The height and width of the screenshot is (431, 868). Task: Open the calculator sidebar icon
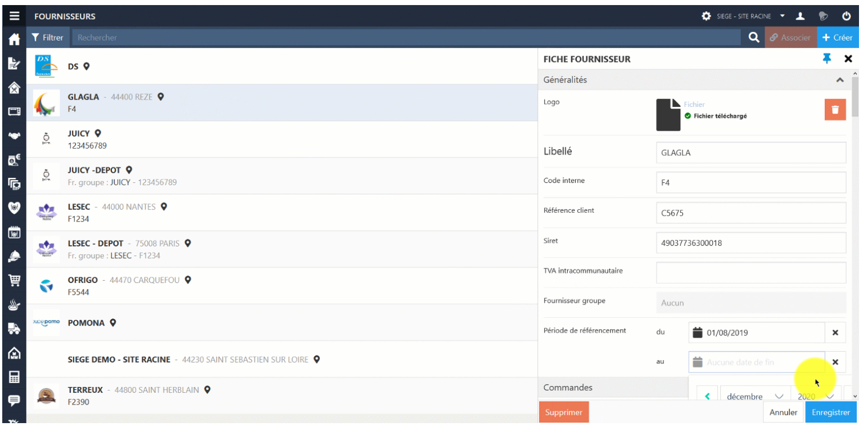14,377
